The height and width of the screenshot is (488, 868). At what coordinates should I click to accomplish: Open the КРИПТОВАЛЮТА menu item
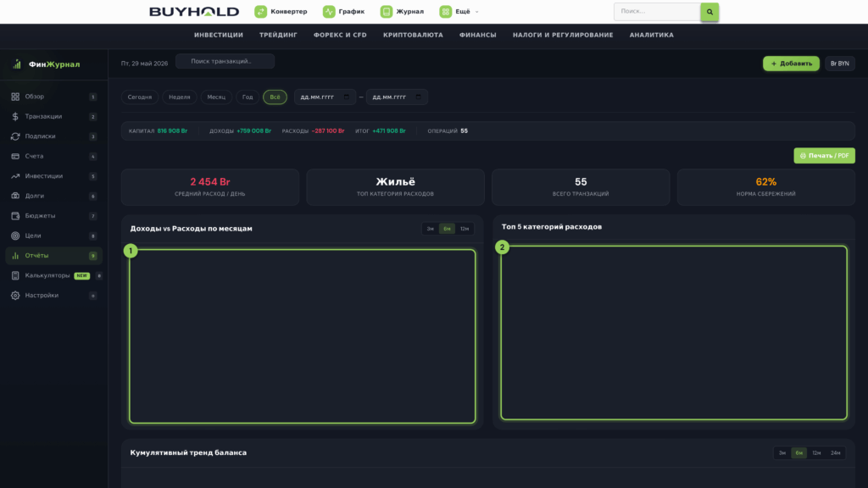(413, 35)
